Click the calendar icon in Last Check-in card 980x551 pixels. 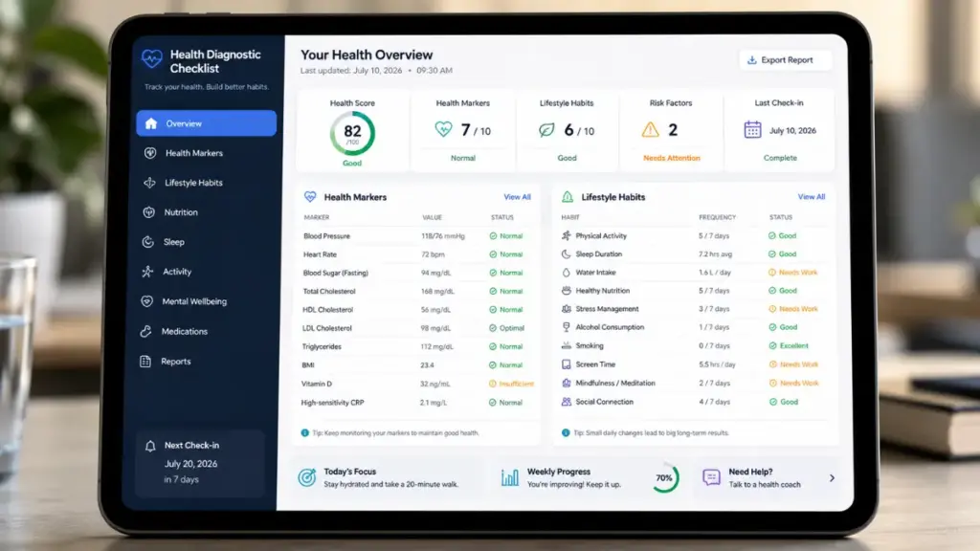coord(752,129)
